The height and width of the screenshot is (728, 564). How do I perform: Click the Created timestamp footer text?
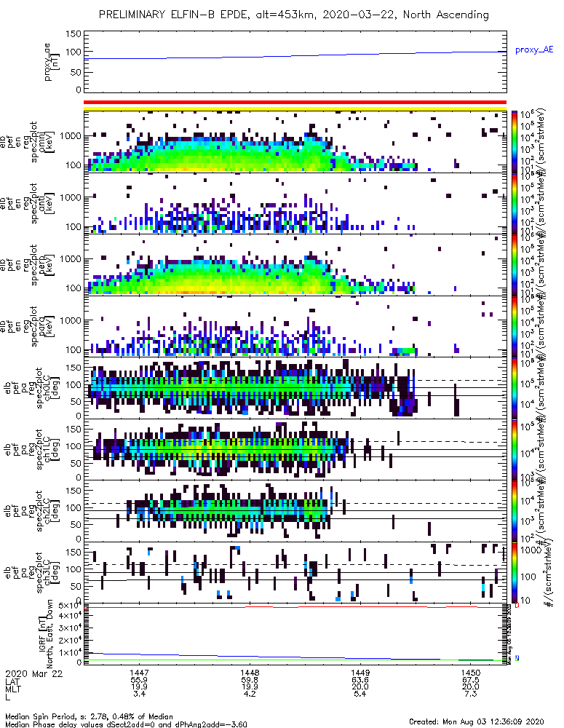[476, 721]
